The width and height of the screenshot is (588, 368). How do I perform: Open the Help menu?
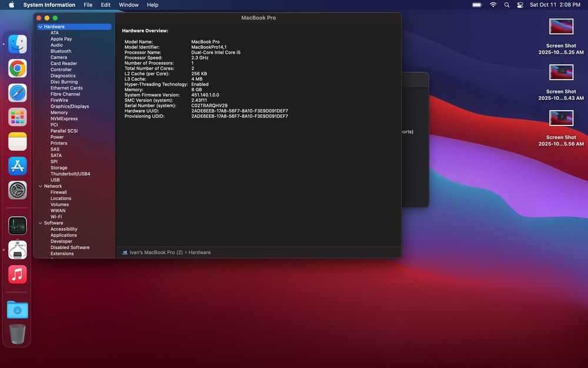pyautogui.click(x=153, y=5)
